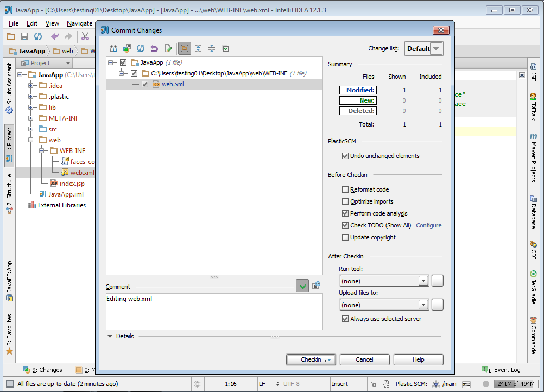Enable Reformat code checkbox

345,189
